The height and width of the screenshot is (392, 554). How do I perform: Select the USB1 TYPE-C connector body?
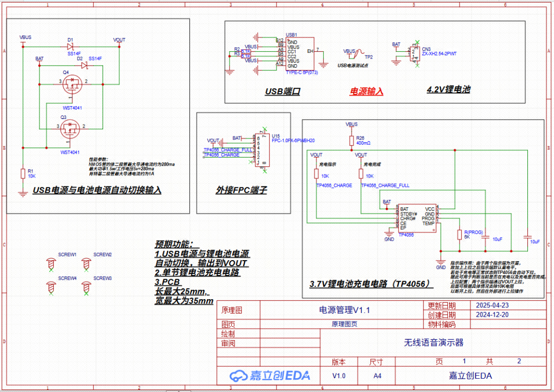pos(300,54)
